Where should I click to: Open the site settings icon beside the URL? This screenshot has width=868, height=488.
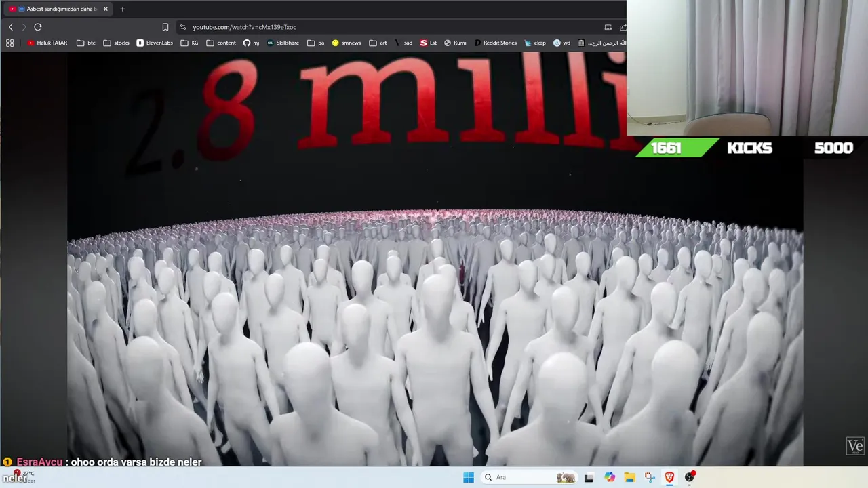[x=182, y=27]
